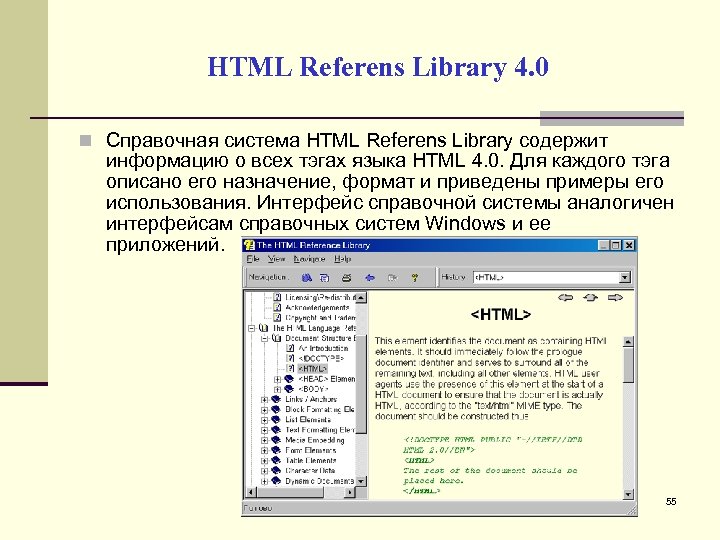Click the open book icon for The HTML Language Reference
720x540 pixels.
264,328
